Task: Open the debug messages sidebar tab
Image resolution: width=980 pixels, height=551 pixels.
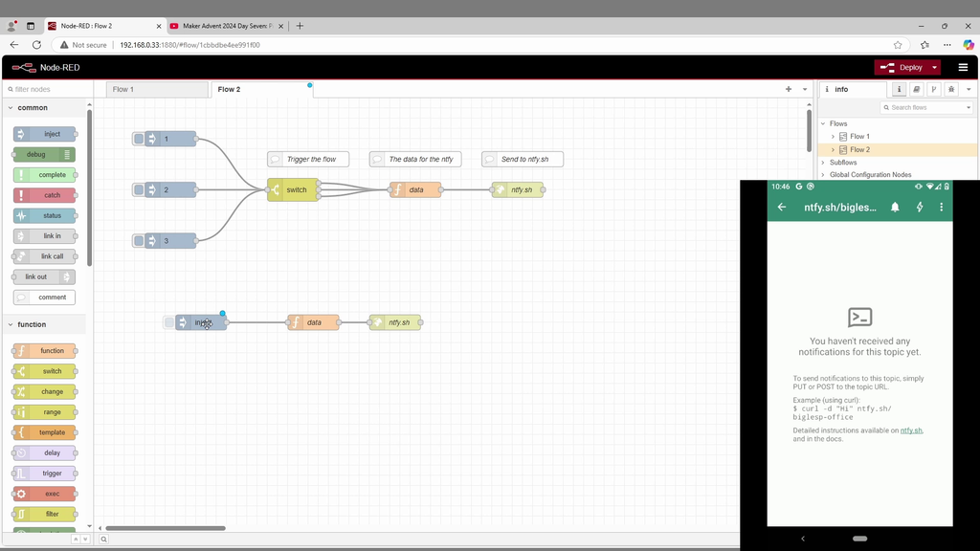Action: point(951,89)
